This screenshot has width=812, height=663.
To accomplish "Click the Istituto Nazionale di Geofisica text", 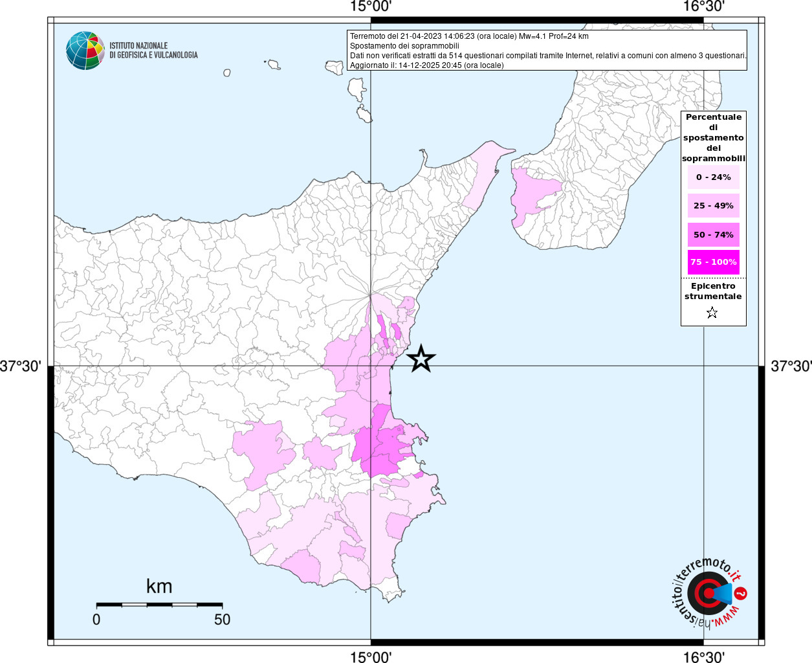I will pyautogui.click(x=153, y=51).
